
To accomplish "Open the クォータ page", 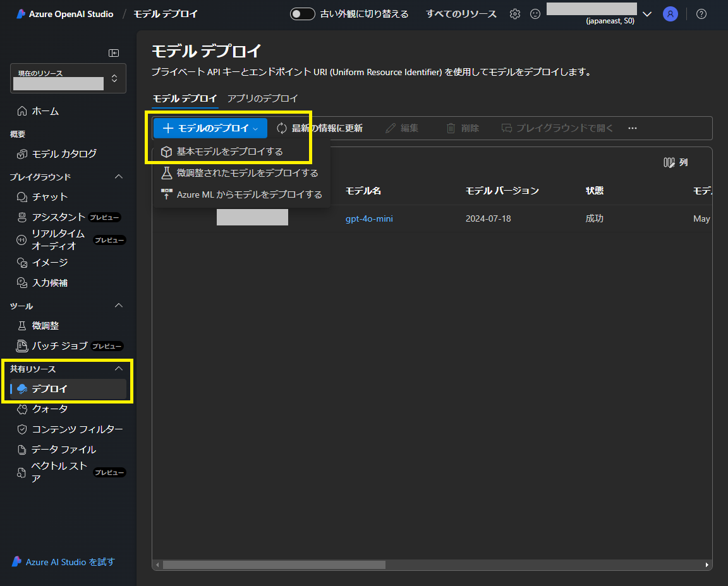I will (48, 409).
